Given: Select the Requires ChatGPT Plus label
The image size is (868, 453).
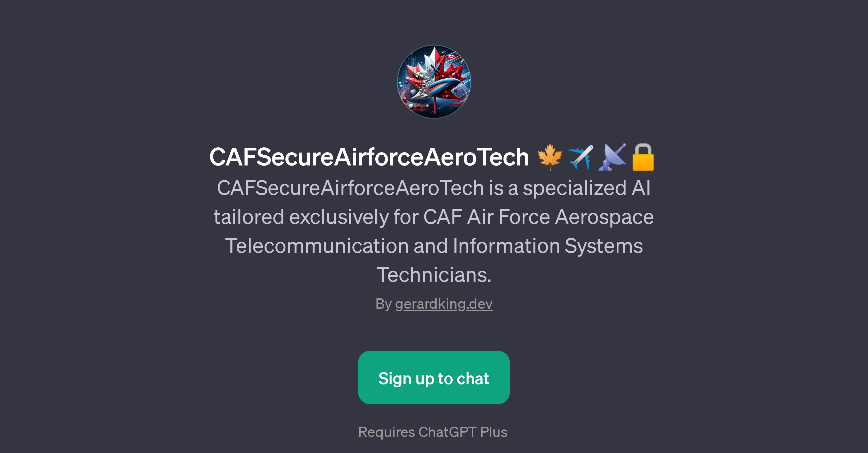Looking at the screenshot, I should (434, 432).
